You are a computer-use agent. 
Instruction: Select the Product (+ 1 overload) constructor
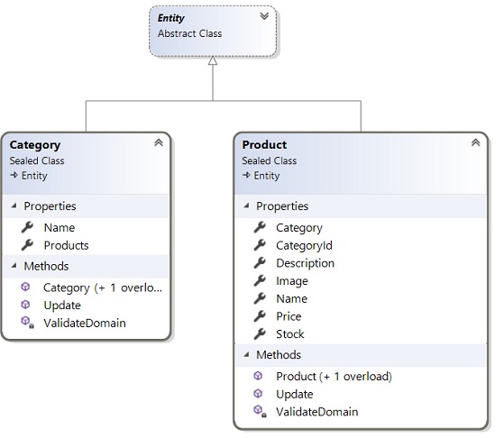click(x=334, y=377)
